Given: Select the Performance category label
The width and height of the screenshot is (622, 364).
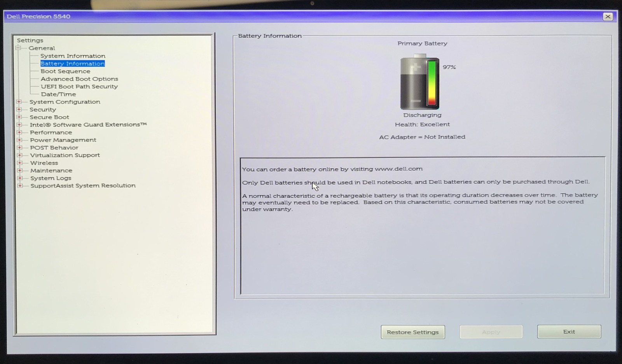Looking at the screenshot, I should point(51,132).
